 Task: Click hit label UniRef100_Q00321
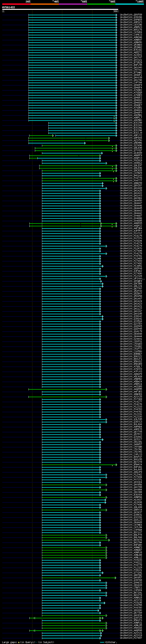[x=131, y=60]
